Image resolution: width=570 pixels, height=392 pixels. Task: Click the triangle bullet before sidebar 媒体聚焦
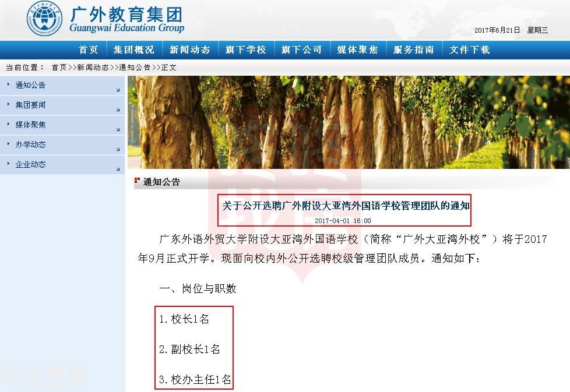8,124
